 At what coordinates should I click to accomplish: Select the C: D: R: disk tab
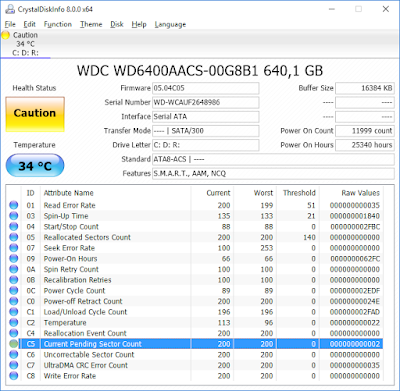coord(25,44)
